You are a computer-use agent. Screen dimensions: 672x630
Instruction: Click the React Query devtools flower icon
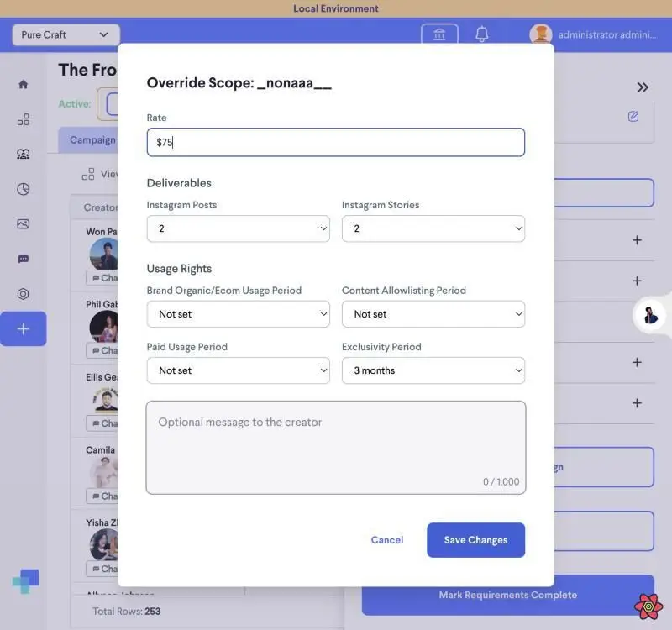pos(648,606)
